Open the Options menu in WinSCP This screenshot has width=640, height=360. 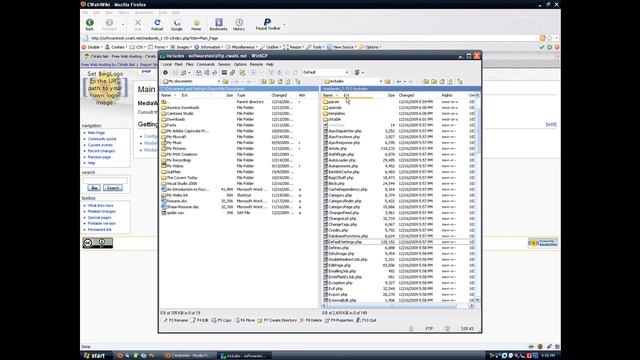[x=240, y=64]
